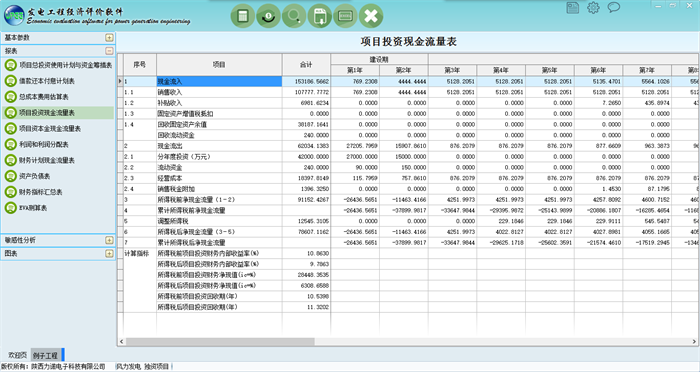The image size is (700, 372).
Task: Switch to the 例子工程 tab
Action: 46,355
